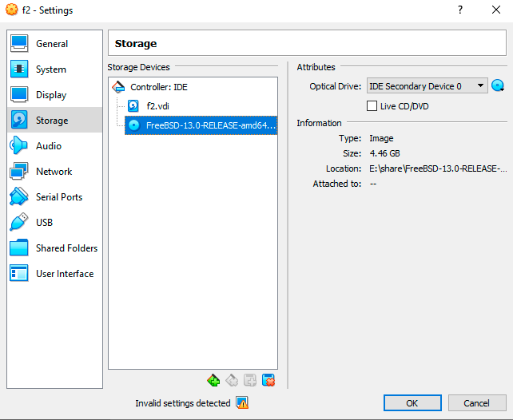Select the USB settings category
Image resolution: width=513 pixels, height=420 pixels.
pyautogui.click(x=44, y=223)
